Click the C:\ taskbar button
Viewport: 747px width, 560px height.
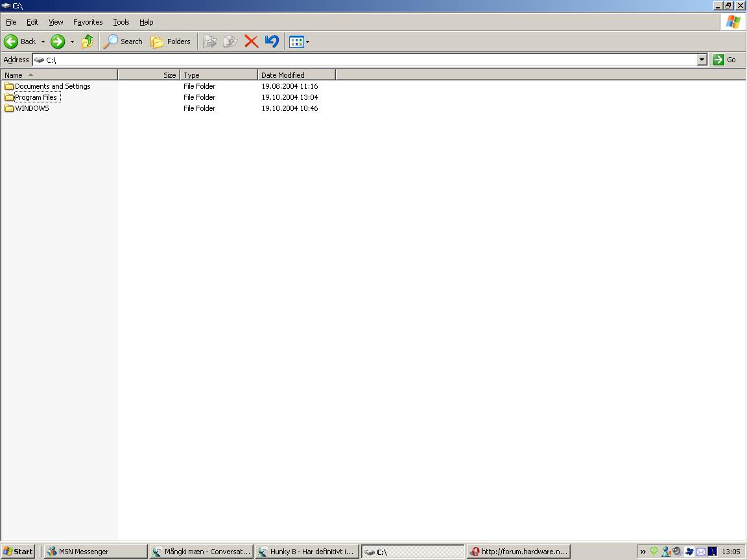tap(412, 552)
